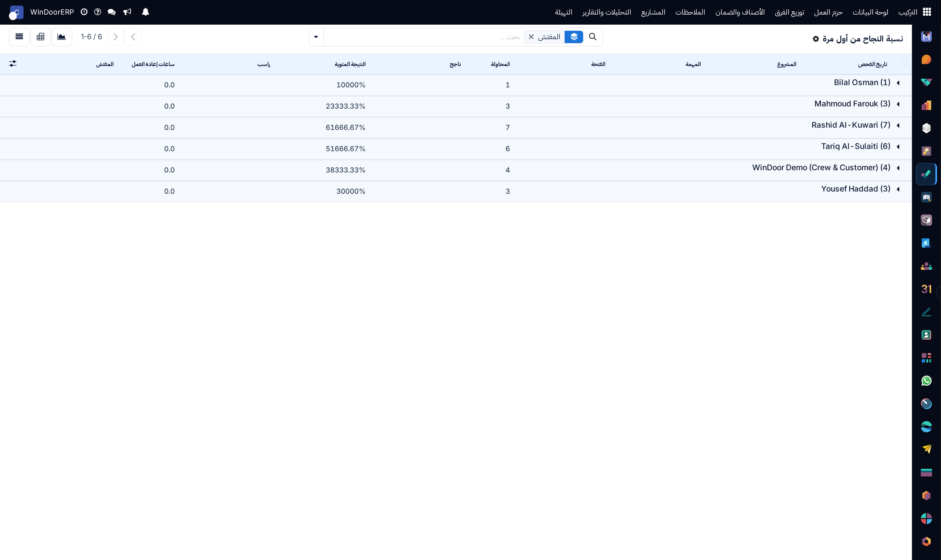Open the notification bell
Viewport: 941px width, 560px height.
145,12
